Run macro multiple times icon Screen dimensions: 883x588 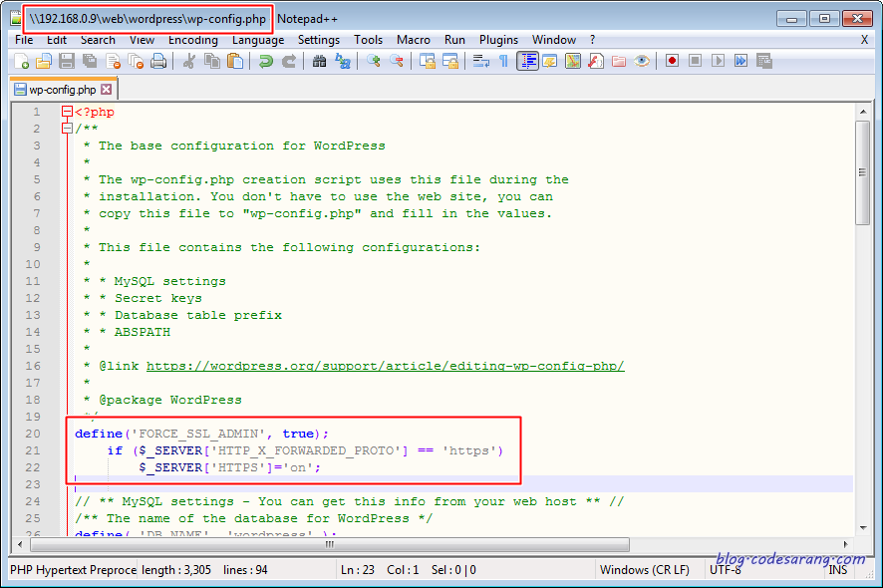[741, 61]
